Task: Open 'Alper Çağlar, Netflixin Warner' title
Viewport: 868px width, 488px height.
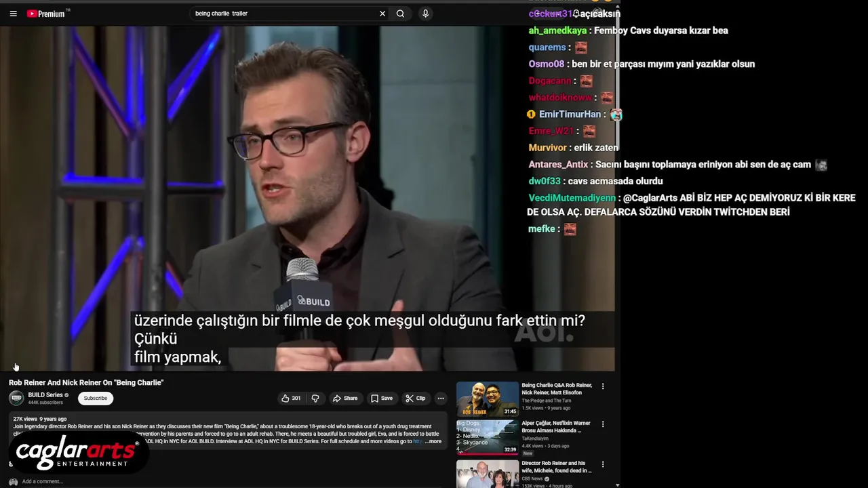Action: [556, 426]
